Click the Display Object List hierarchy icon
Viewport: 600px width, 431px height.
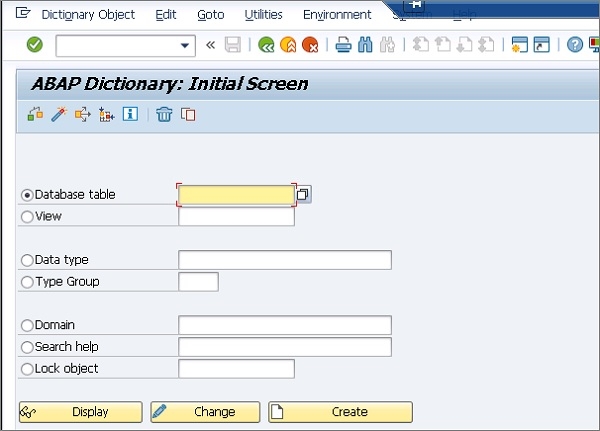(x=106, y=114)
